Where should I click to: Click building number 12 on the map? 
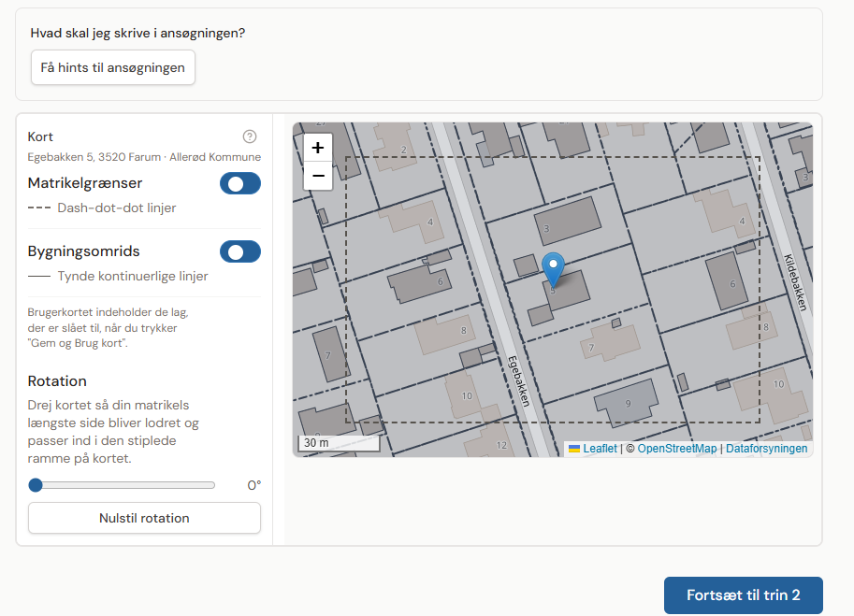(501, 445)
